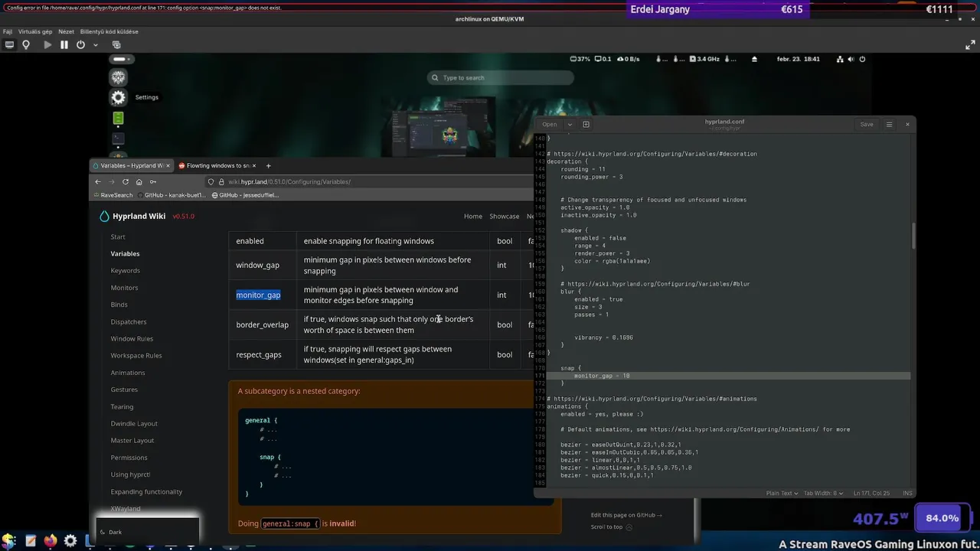This screenshot has width=980, height=551.
Task: Expand the shutdown options arrow
Action: pyautogui.click(x=96, y=44)
